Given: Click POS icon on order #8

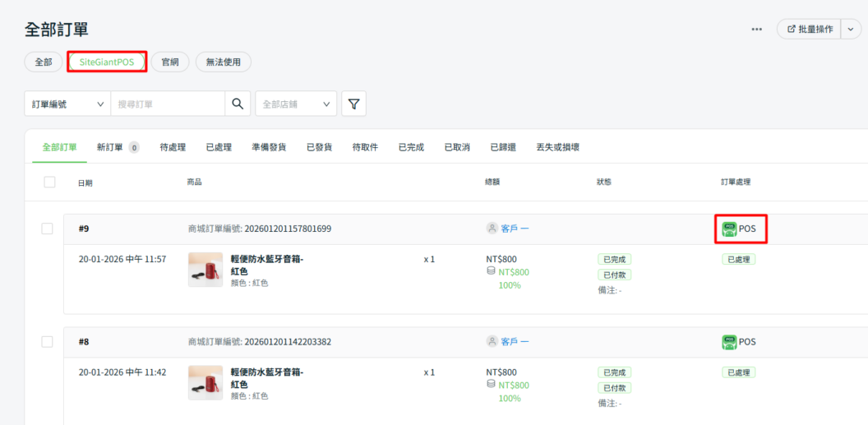Looking at the screenshot, I should point(729,341).
